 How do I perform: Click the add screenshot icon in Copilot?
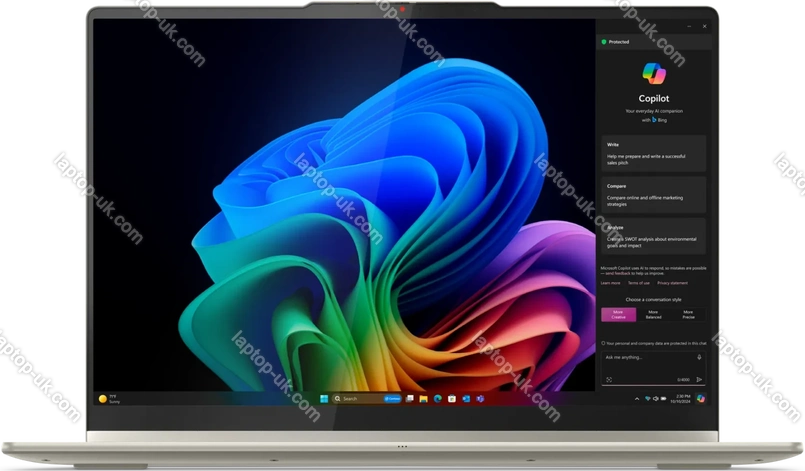point(609,380)
